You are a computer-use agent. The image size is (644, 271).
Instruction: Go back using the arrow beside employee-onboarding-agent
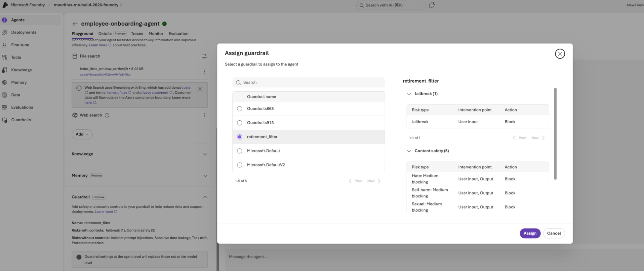coord(75,24)
